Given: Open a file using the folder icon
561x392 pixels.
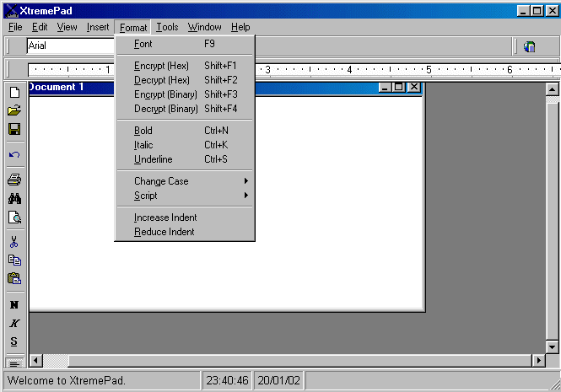Looking at the screenshot, I should pyautogui.click(x=14, y=110).
